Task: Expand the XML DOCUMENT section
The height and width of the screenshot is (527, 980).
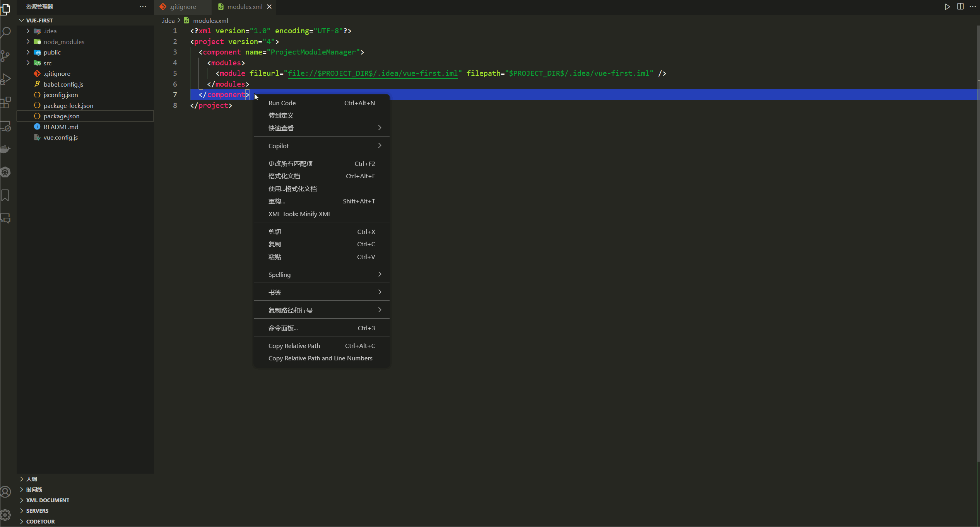Action: coord(48,500)
